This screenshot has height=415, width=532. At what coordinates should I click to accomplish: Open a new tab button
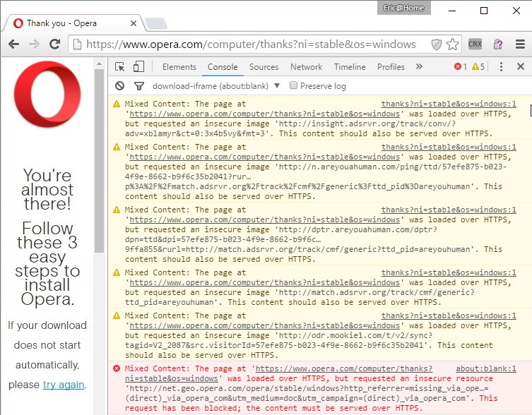tap(155, 24)
